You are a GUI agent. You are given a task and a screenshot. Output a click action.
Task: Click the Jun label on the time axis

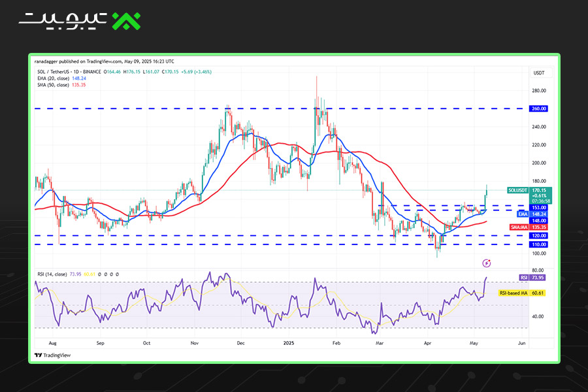(521, 343)
